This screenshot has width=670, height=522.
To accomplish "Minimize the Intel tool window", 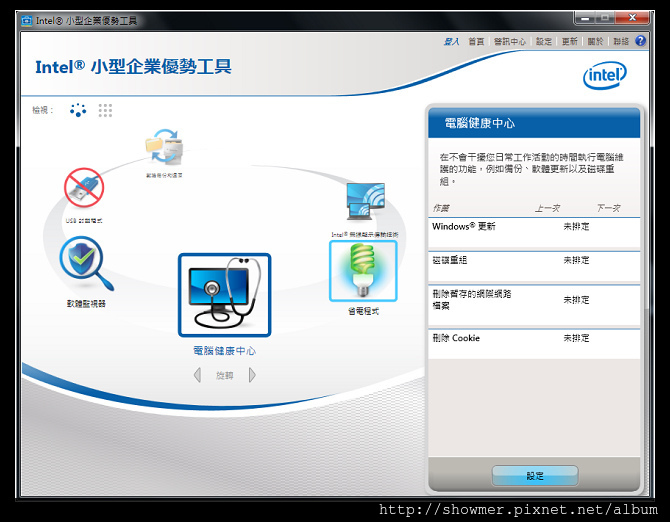I will click(x=585, y=18).
